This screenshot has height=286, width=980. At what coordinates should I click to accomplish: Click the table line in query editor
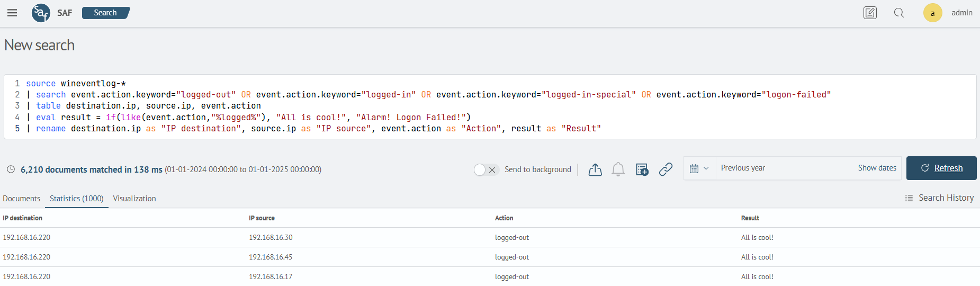143,106
